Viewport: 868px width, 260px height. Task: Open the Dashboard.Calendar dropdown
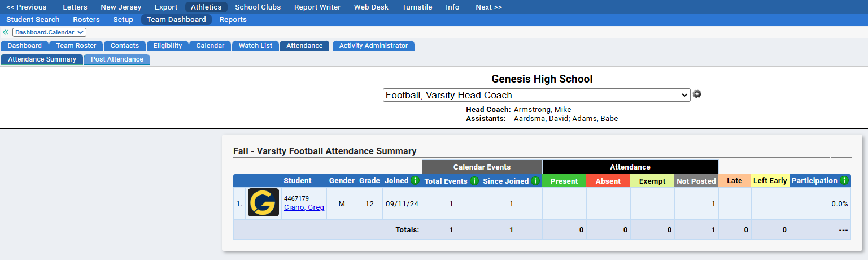pyautogui.click(x=49, y=32)
